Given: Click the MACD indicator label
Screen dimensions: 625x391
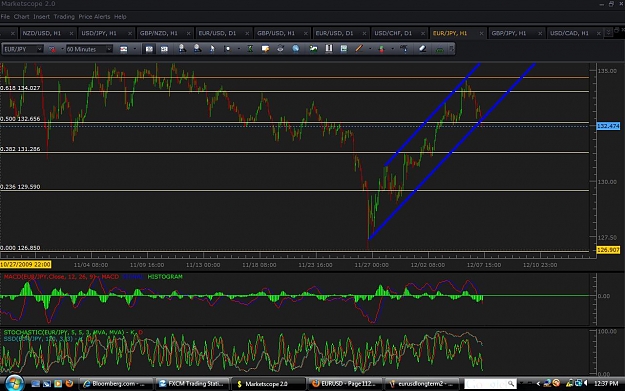Looking at the screenshot, I should pyautogui.click(x=61, y=277).
